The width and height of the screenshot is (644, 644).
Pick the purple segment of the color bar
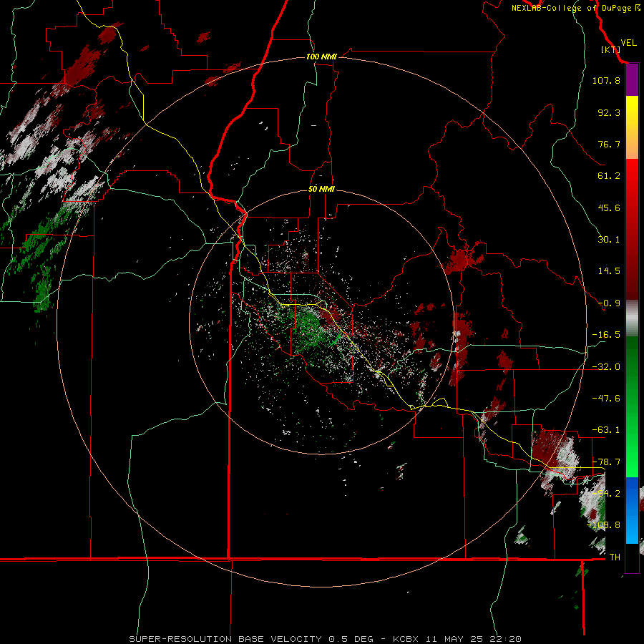click(632, 79)
